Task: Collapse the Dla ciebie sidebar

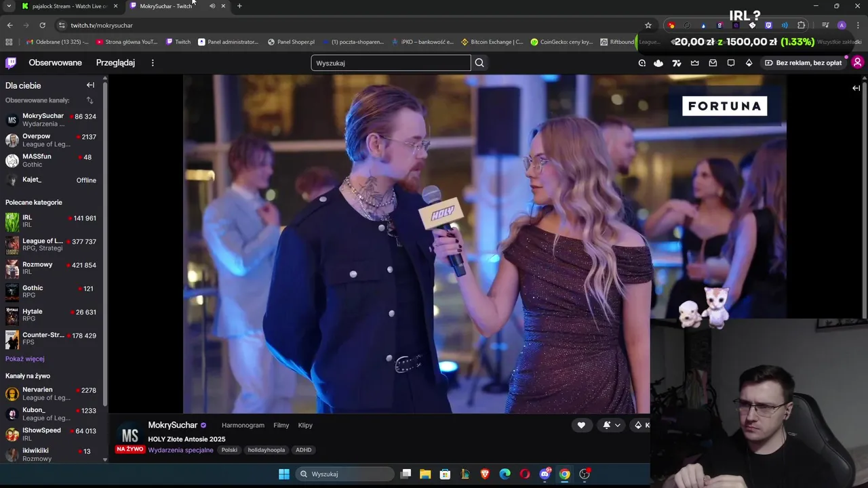Action: click(90, 85)
